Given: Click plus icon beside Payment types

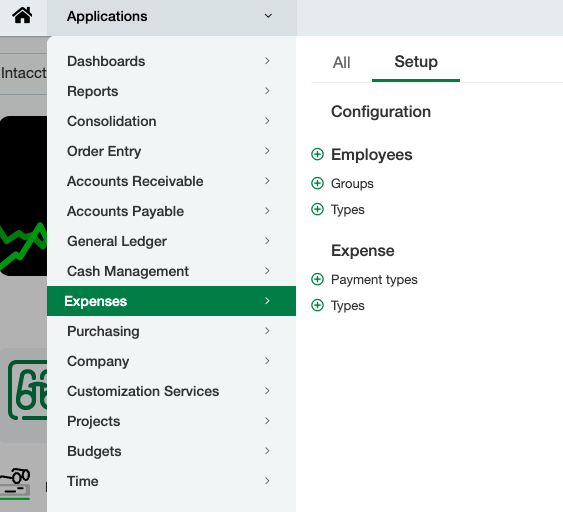Looking at the screenshot, I should (x=317, y=279).
